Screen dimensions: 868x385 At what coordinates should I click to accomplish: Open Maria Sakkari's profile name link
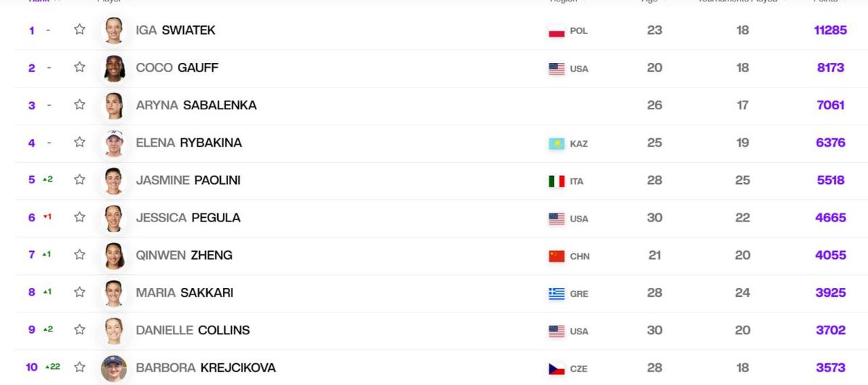184,292
